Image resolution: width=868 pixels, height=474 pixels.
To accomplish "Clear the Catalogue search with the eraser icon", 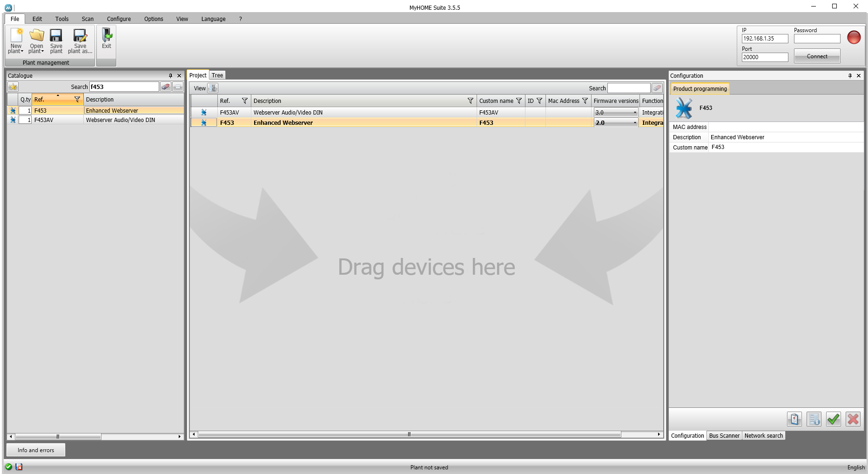I will [166, 87].
